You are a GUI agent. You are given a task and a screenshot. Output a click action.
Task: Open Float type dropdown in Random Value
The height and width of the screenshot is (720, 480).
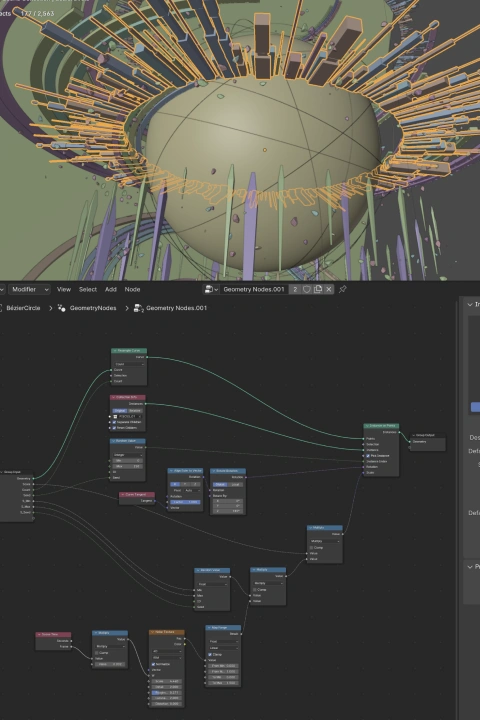pyautogui.click(x=212, y=584)
